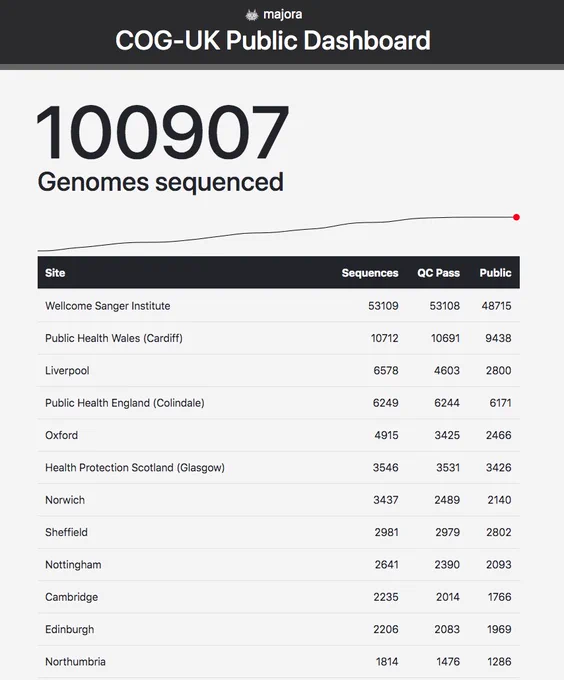The image size is (564, 680).
Task: Click Public value 9438
Action: point(498,338)
